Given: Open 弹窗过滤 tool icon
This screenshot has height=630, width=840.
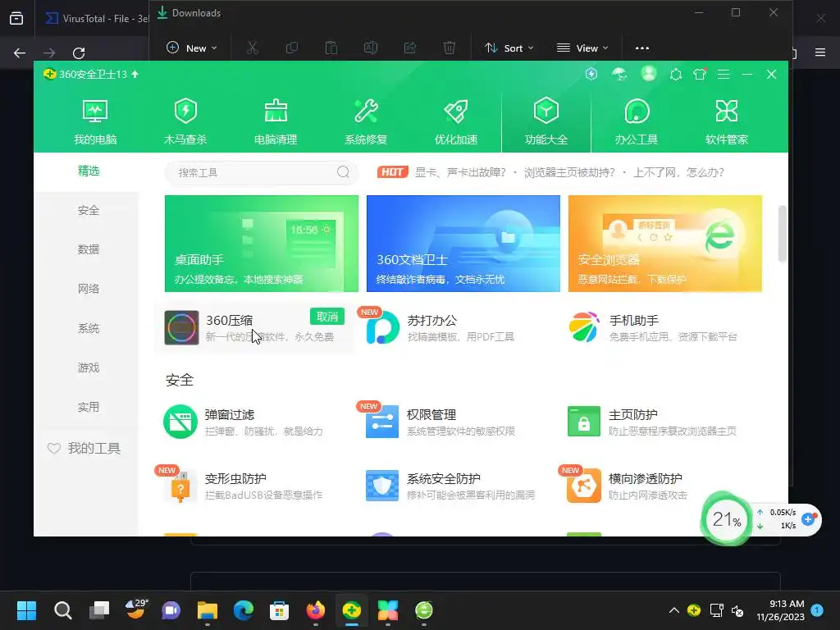Looking at the screenshot, I should click(180, 422).
